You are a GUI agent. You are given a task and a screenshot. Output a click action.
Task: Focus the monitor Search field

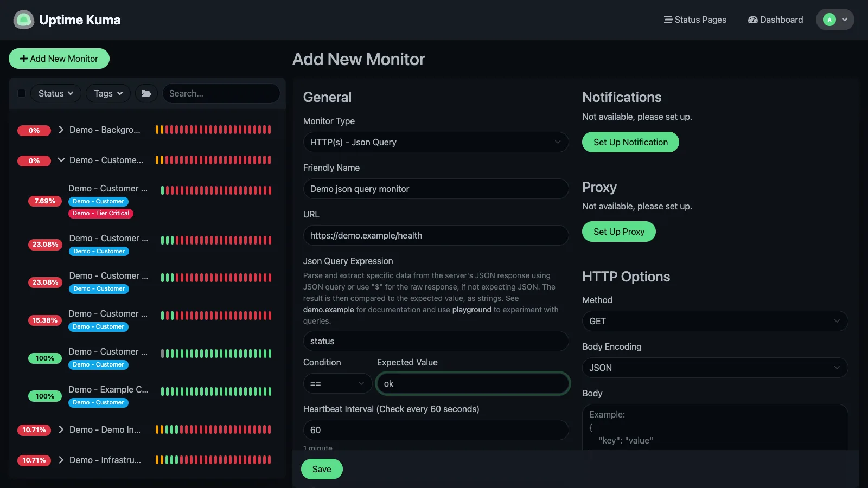point(221,93)
